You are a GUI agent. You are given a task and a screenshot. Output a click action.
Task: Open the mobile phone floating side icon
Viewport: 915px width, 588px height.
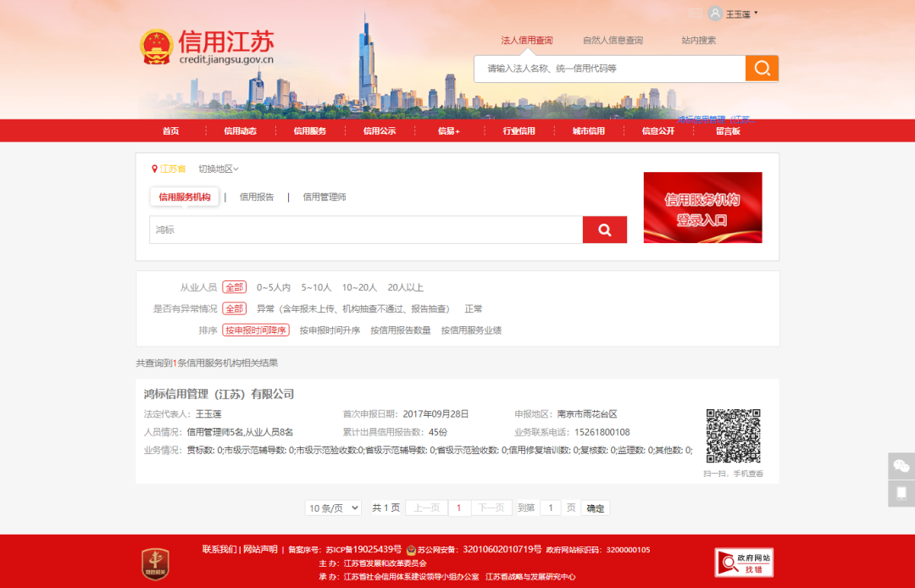[x=901, y=493]
